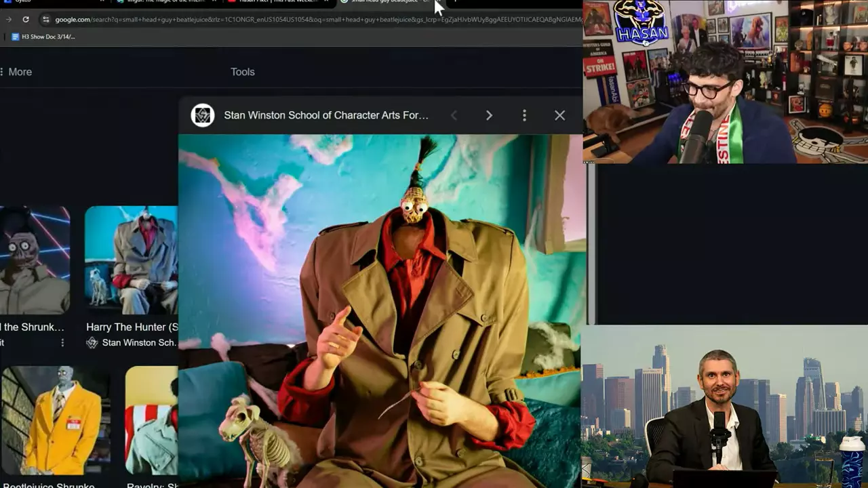Image resolution: width=868 pixels, height=488 pixels.
Task: Open the site information icon beside the URL
Action: point(45,19)
